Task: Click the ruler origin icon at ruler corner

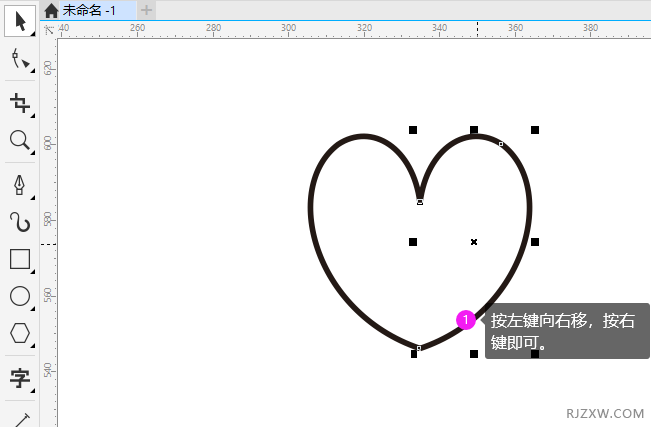Action: tap(49, 29)
